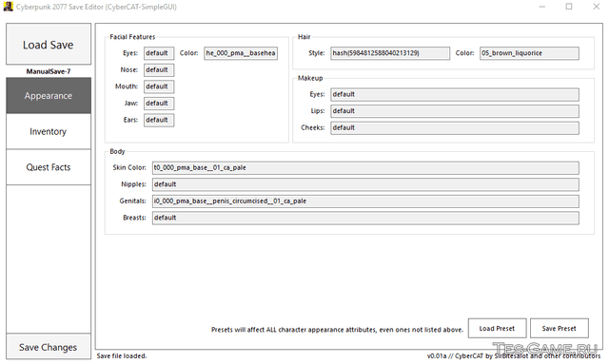Maximize the Save Editor window
The width and height of the screenshot is (609, 364).
[569, 7]
